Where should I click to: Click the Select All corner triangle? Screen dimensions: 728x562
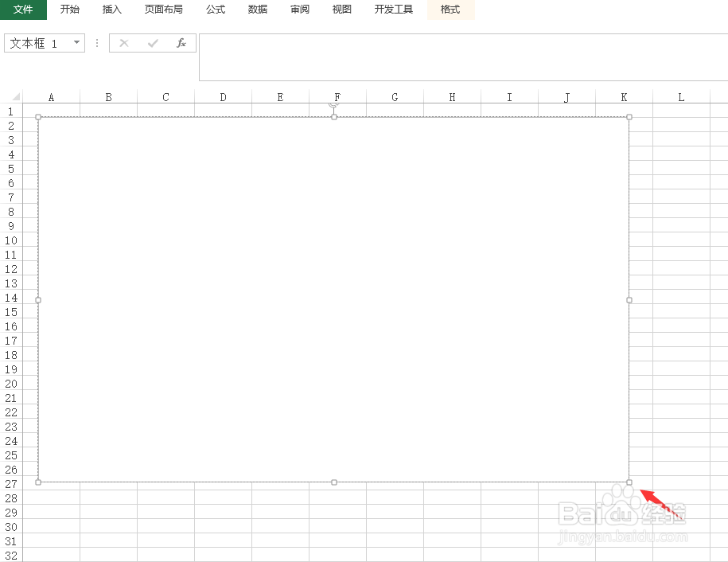15,96
